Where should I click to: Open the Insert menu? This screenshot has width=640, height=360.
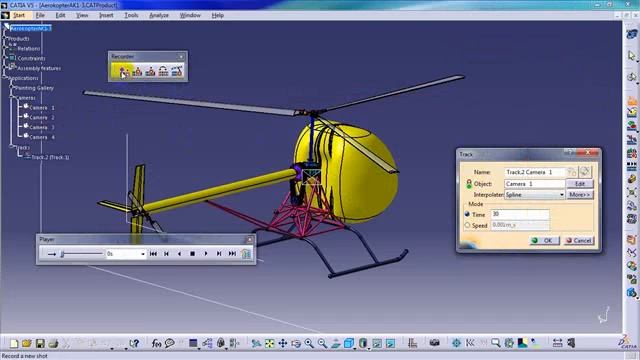(x=106, y=15)
